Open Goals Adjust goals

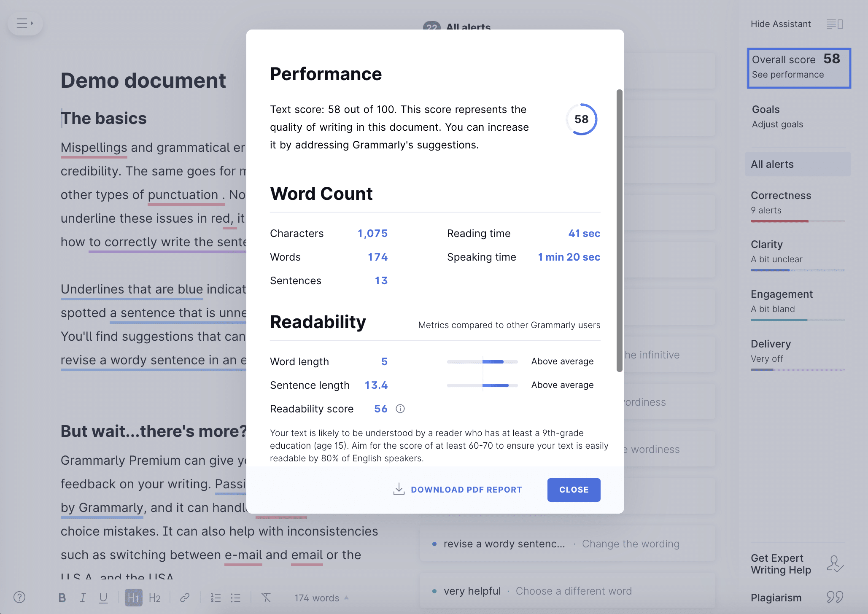tap(777, 116)
